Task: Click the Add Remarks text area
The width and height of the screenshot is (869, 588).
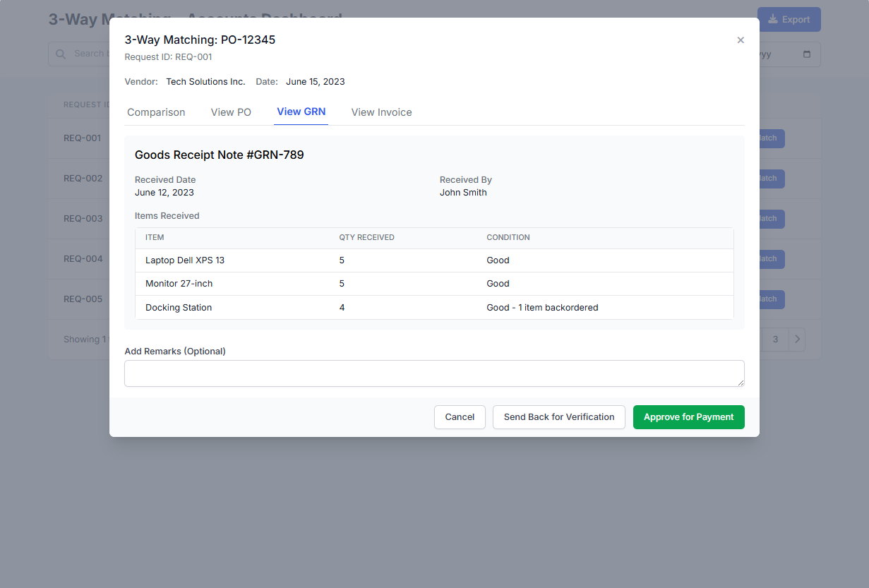Action: pos(434,373)
